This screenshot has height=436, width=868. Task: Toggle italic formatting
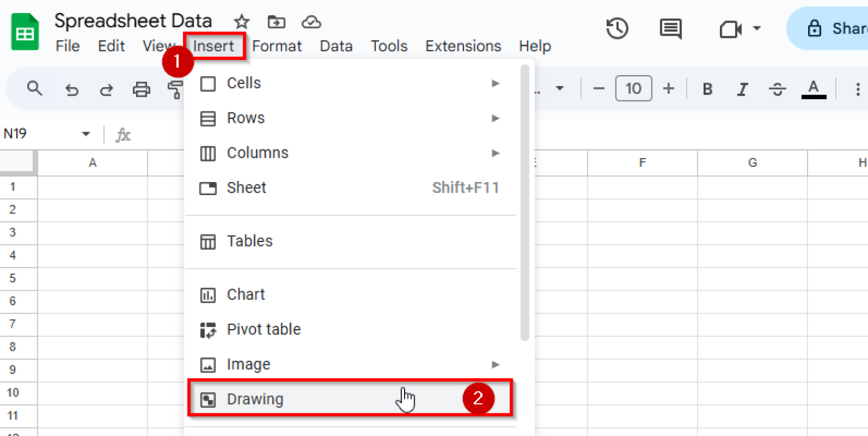743,88
